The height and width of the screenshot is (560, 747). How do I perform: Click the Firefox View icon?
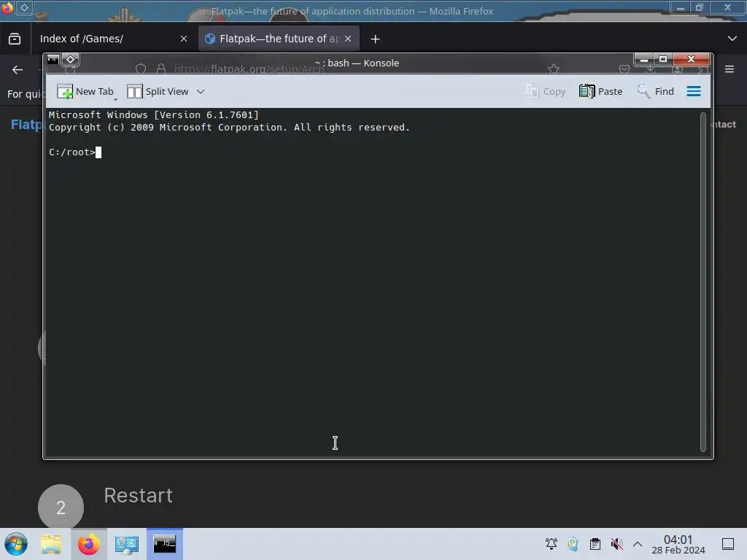click(15, 39)
